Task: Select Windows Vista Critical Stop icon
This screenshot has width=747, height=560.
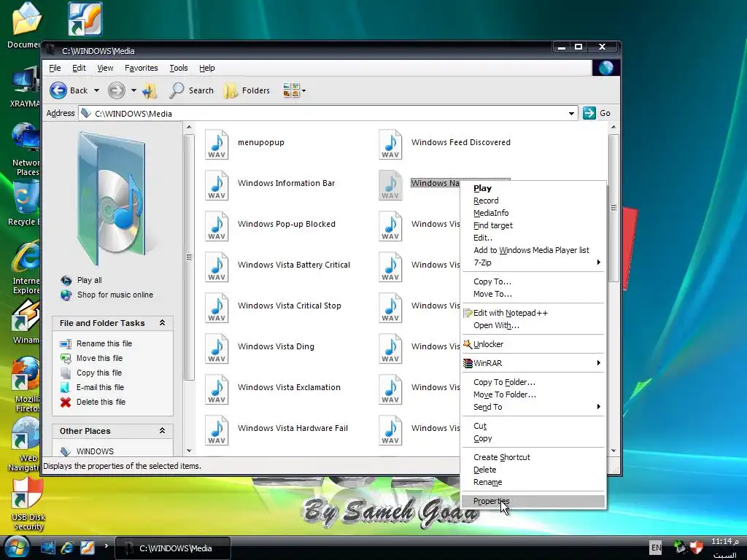Action: [217, 308]
